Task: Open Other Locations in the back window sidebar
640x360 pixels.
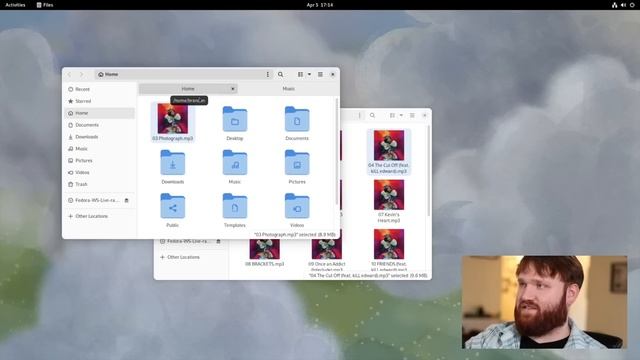Action: pos(191,257)
